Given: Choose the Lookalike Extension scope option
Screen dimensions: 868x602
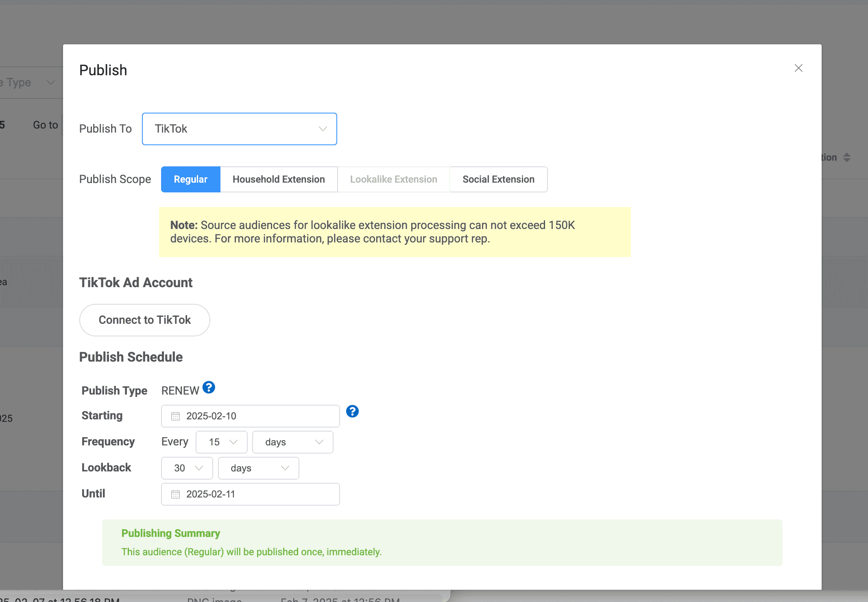Looking at the screenshot, I should click(393, 179).
